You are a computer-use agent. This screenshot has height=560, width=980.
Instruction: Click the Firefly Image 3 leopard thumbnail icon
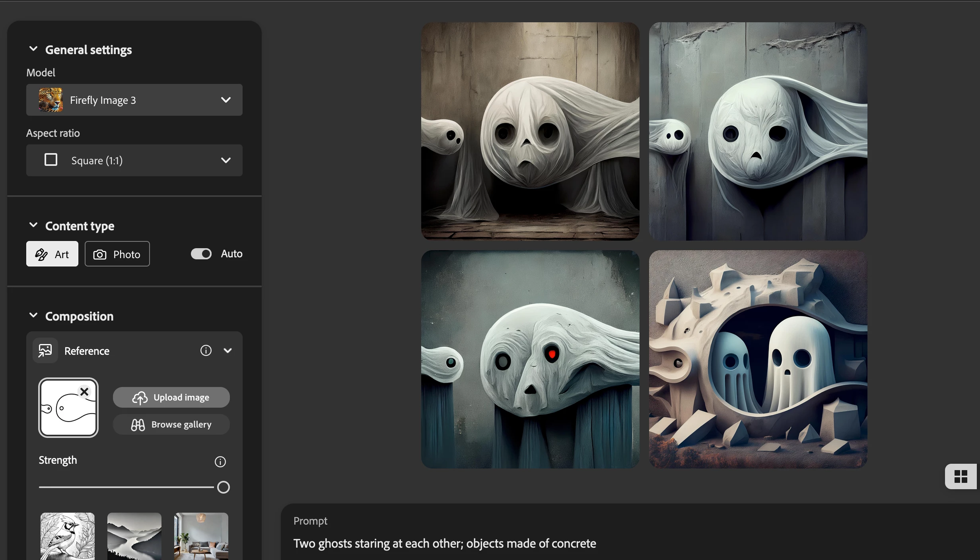pyautogui.click(x=51, y=100)
